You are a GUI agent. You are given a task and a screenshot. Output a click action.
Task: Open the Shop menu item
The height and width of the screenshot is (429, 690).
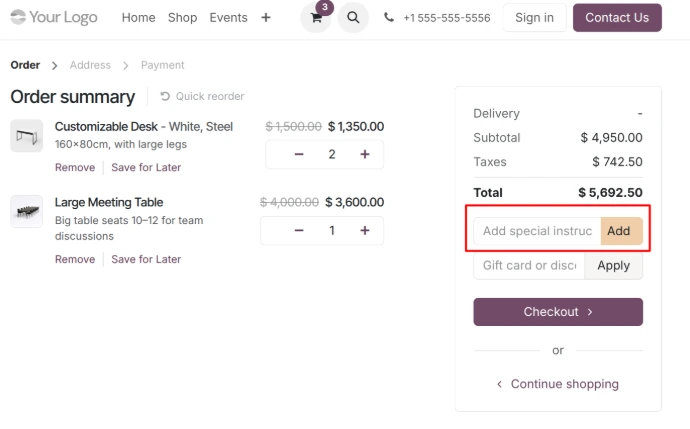click(182, 17)
